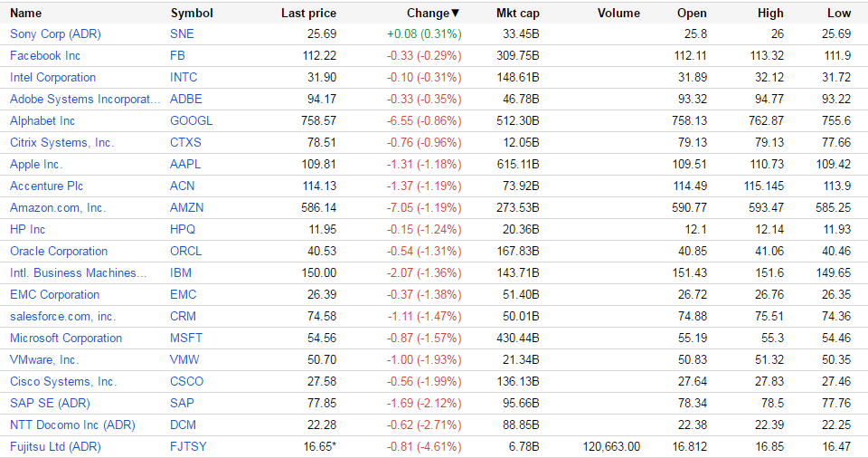Open the Facebook Inc link
Image resolution: width=868 pixels, height=458 pixels.
(45, 56)
